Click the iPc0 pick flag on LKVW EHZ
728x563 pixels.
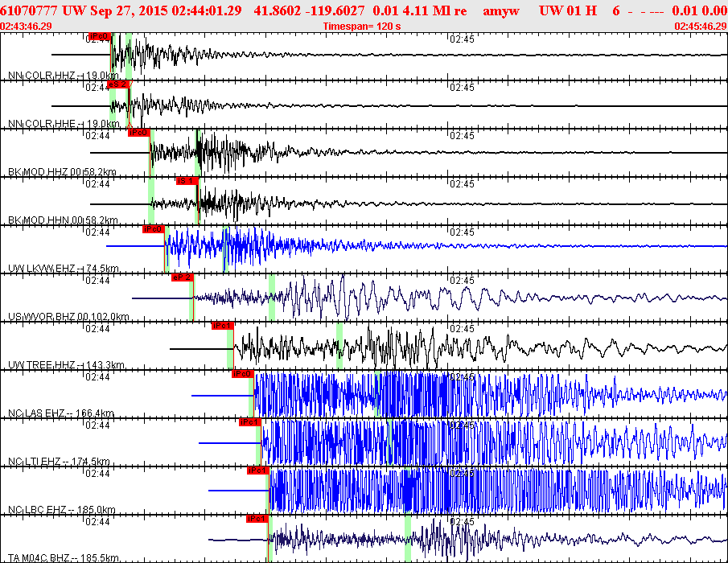point(154,229)
